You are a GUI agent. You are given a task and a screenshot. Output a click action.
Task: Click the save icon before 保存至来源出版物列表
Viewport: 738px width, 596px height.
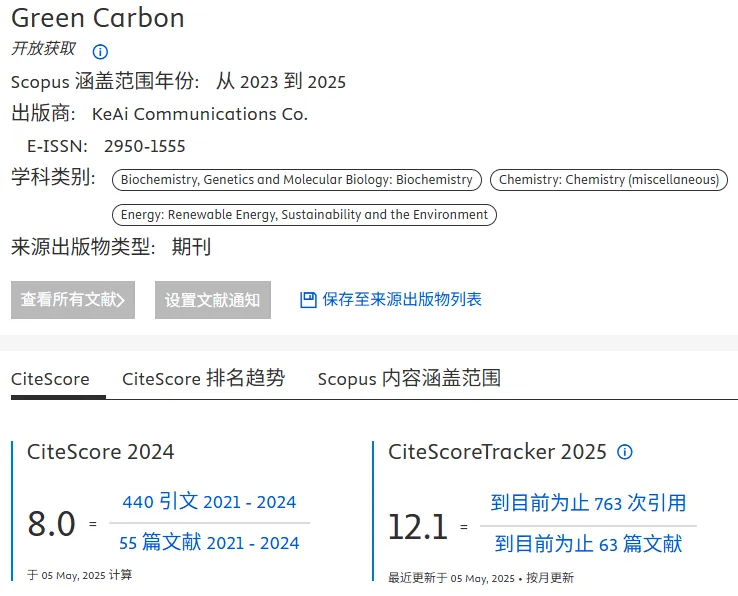pyautogui.click(x=308, y=300)
